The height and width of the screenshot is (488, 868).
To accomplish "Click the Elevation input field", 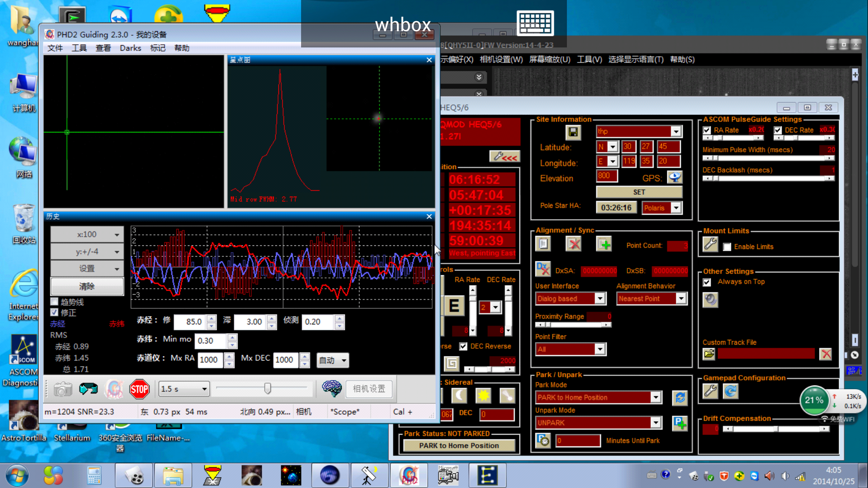I will (607, 176).
